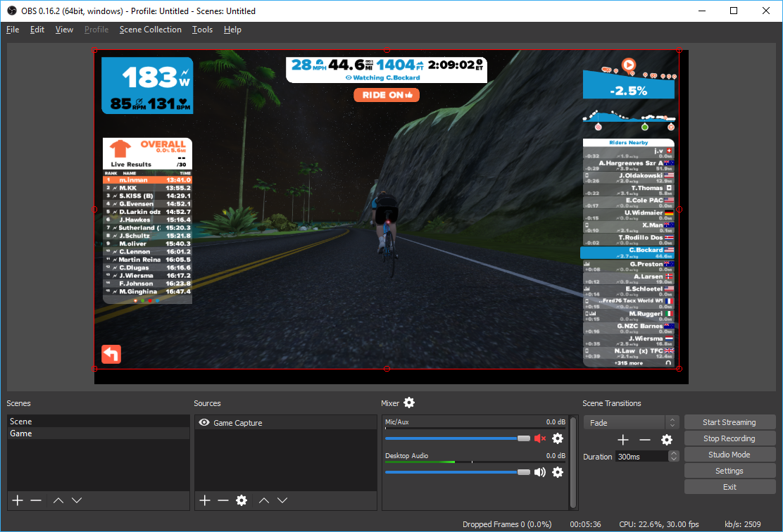Open Settings from the controls panel
This screenshot has width=783, height=532.
coord(729,471)
